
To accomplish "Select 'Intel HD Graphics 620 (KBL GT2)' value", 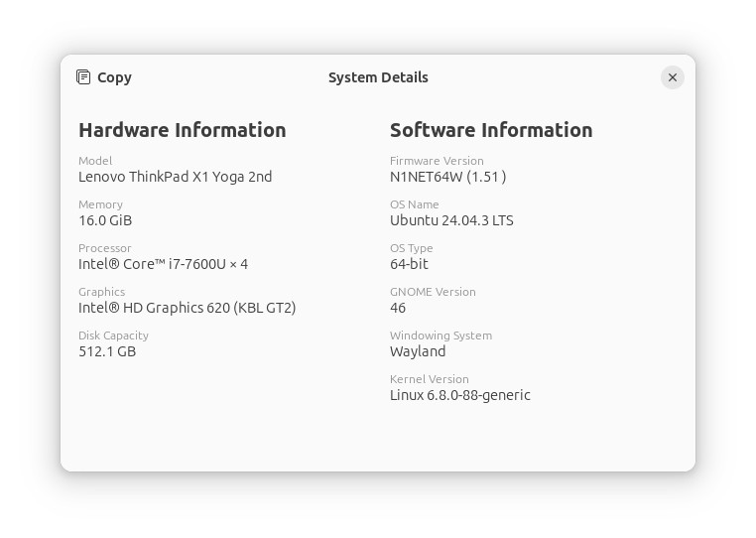I will pos(188,308).
